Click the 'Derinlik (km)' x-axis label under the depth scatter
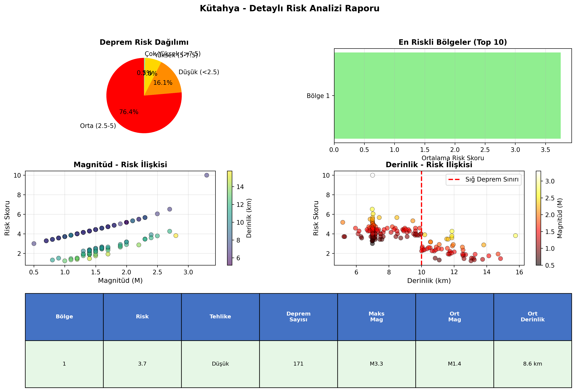576x392 pixels. 429,280
